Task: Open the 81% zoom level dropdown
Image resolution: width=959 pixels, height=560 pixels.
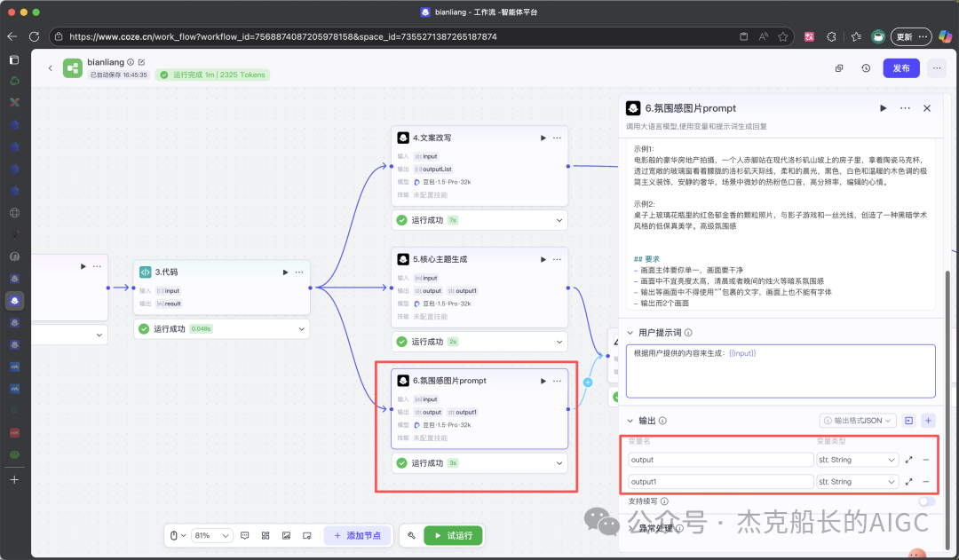Action: [211, 535]
